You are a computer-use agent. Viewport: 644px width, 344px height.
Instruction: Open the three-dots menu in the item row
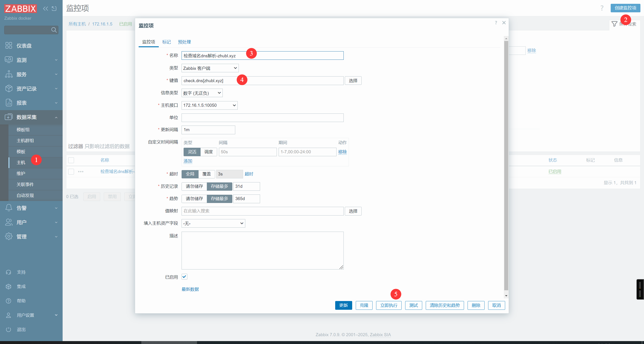pos(81,172)
